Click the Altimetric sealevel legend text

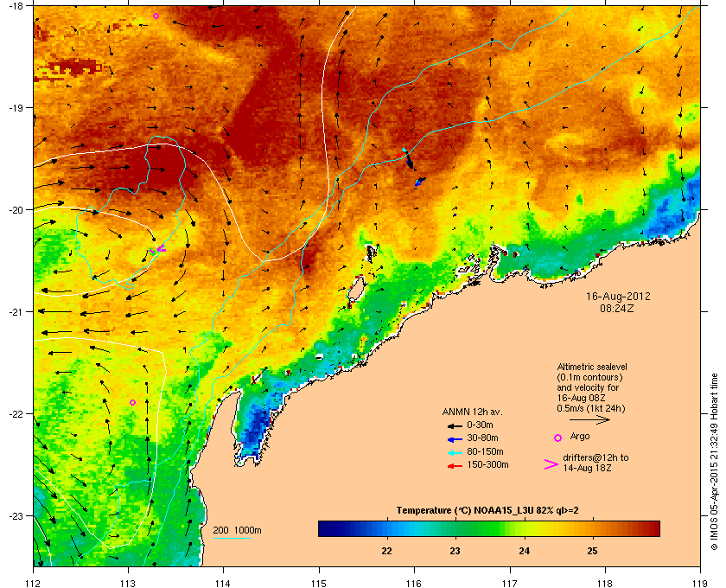[x=592, y=388]
